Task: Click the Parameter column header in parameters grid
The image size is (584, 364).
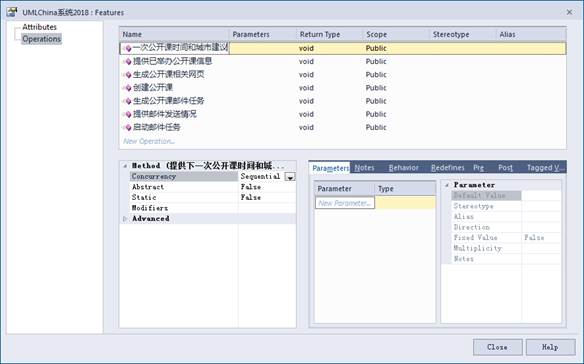Action: (345, 189)
